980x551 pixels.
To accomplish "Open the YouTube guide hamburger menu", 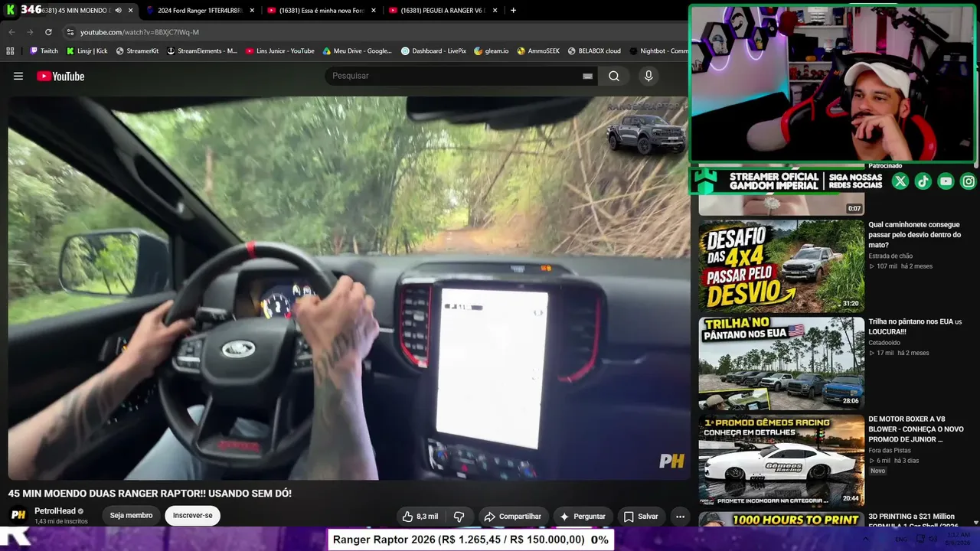I will coord(18,76).
